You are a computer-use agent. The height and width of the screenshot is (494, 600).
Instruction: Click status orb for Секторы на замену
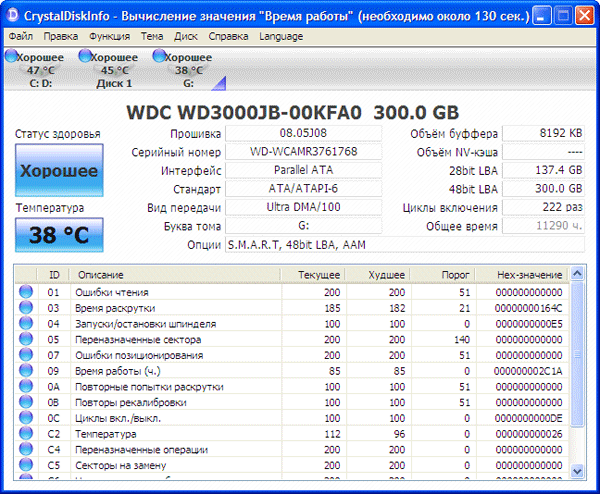(26, 464)
